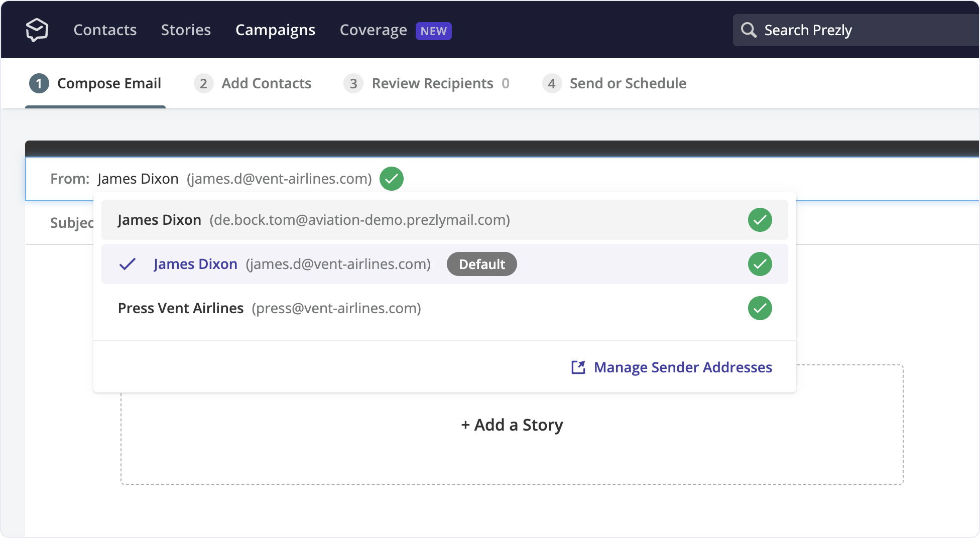Screen dimensions: 980x538
Task: Collapse the From sender dropdown
Action: click(502, 179)
